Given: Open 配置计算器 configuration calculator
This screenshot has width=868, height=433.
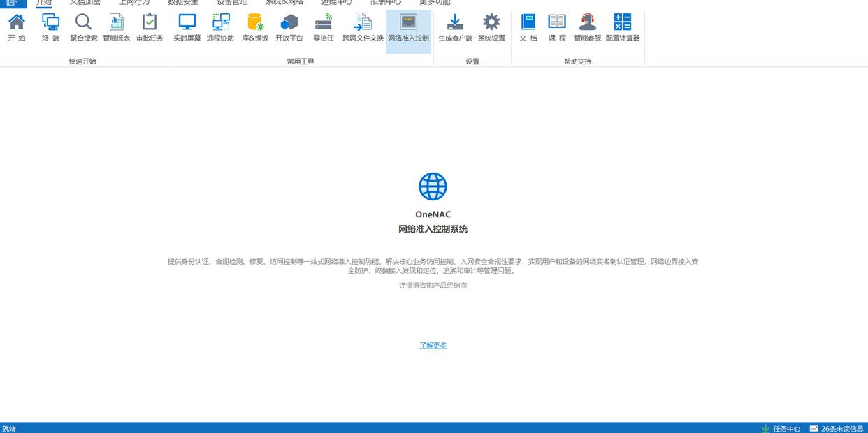Looking at the screenshot, I should pyautogui.click(x=623, y=28).
